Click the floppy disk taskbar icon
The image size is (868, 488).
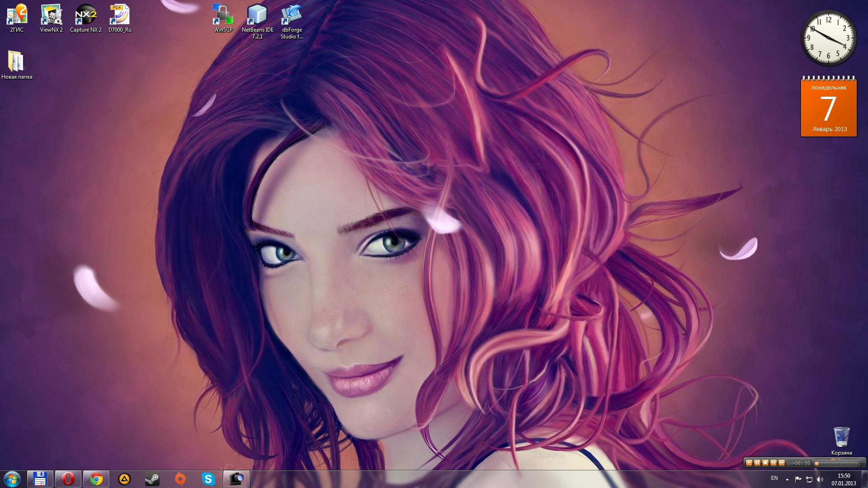tap(40, 479)
